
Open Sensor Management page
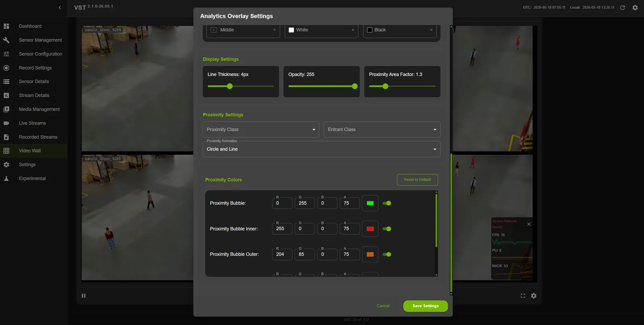coord(40,40)
